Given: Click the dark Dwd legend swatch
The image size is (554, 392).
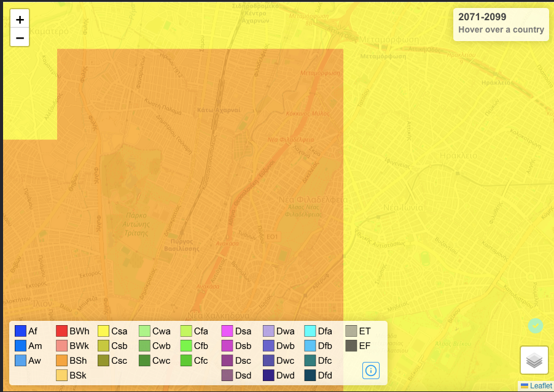Looking at the screenshot, I should click(268, 375).
